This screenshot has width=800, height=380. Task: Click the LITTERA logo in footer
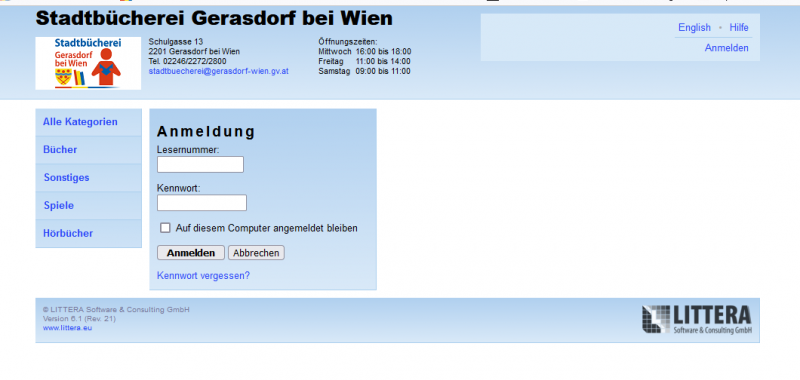[x=696, y=320]
